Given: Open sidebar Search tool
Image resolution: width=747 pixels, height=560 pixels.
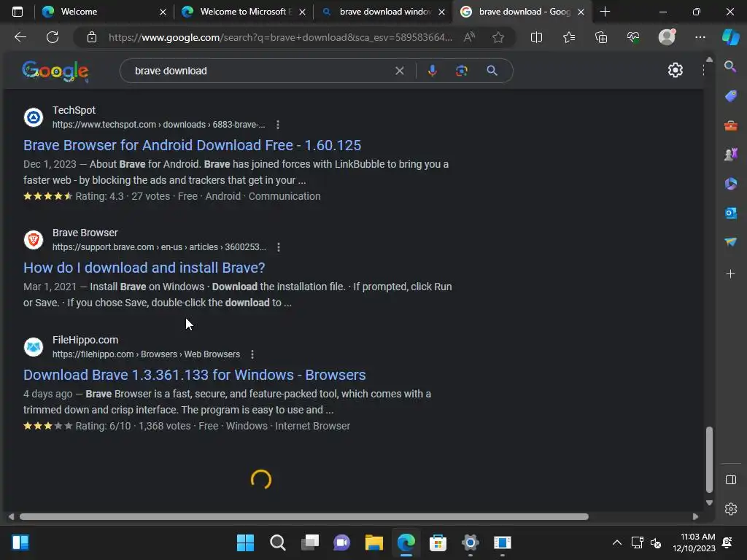Looking at the screenshot, I should (730, 66).
